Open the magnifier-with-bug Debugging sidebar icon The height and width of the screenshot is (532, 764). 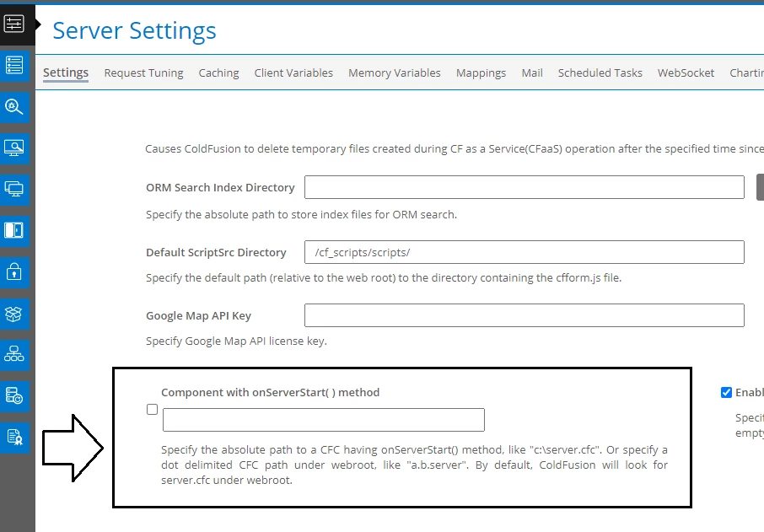tap(14, 106)
